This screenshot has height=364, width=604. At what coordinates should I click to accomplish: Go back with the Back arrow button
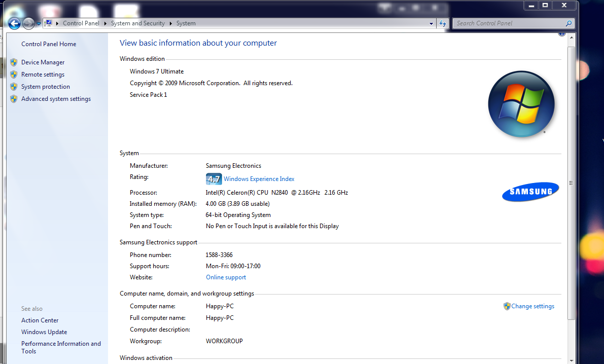(14, 23)
